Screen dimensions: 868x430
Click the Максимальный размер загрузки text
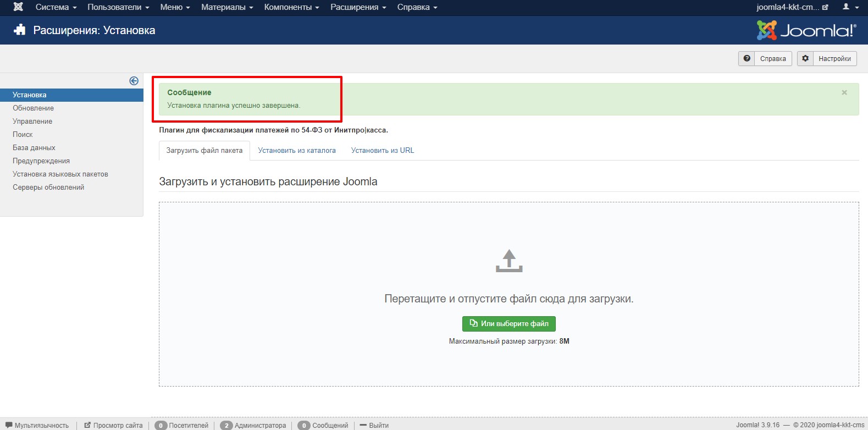click(x=509, y=341)
